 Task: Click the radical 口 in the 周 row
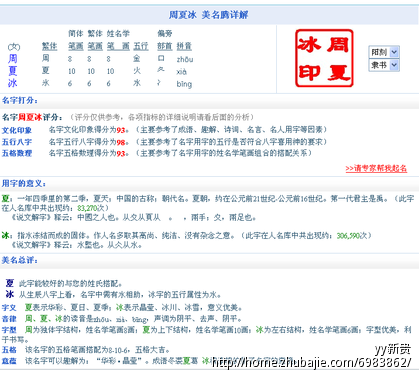coord(161,58)
